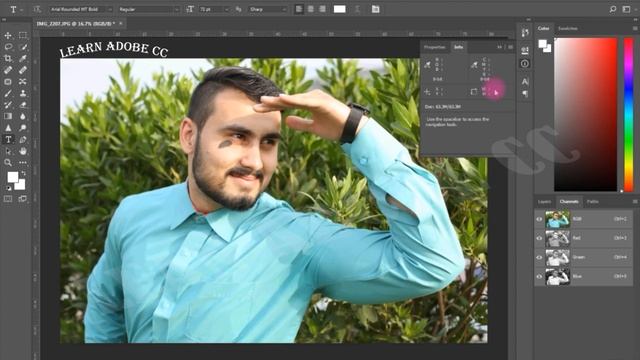Image resolution: width=640 pixels, height=360 pixels.
Task: Reset default foreground and background colors
Action: (9, 188)
